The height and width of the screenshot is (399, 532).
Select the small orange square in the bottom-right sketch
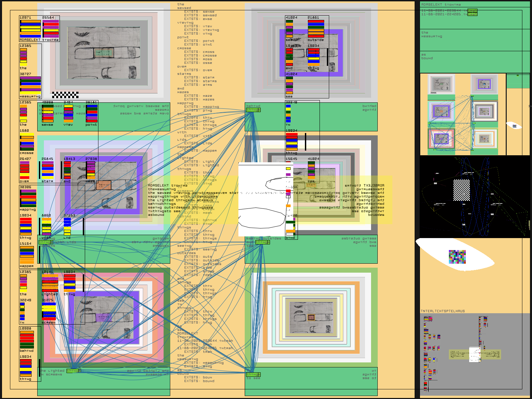311,318
